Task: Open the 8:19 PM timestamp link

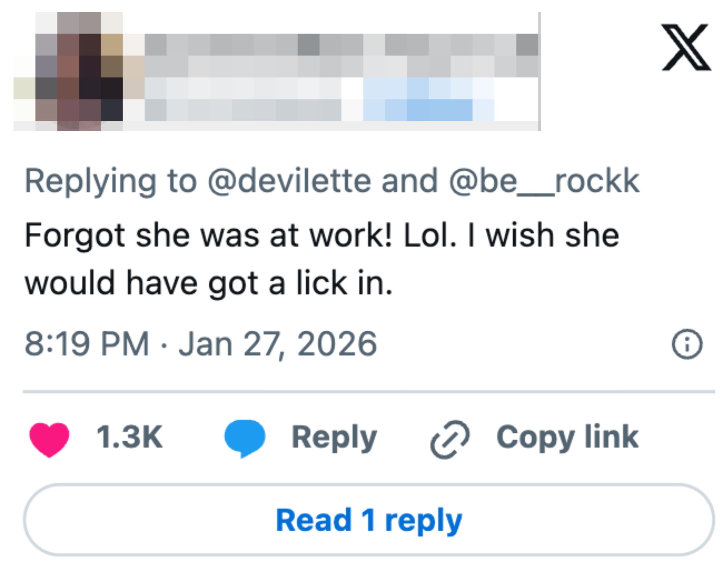Action: [87, 344]
